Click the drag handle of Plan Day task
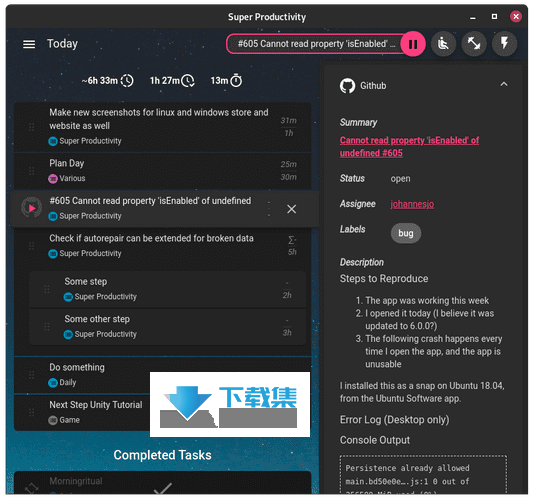Image resolution: width=534 pixels, height=500 pixels. tap(32, 171)
